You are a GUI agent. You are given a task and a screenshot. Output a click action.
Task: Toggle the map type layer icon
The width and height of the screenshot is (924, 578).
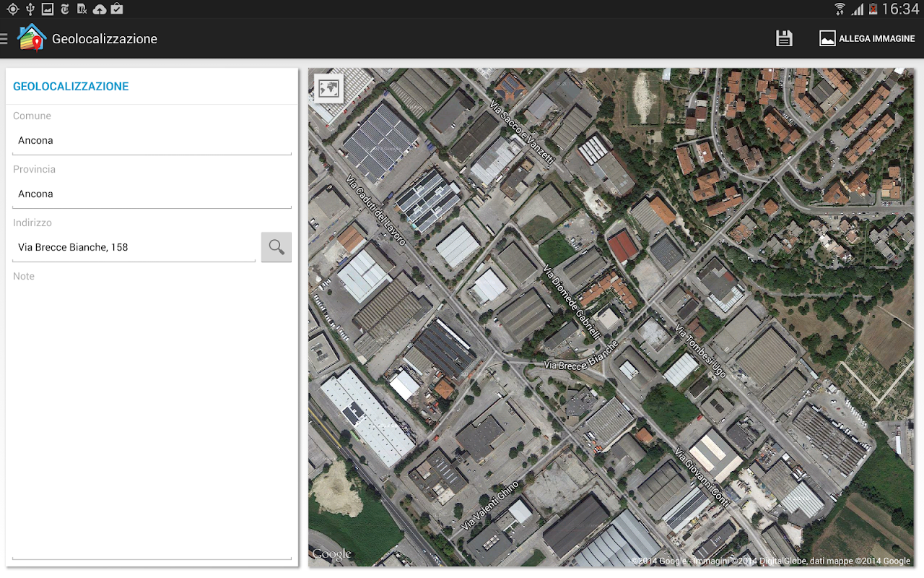[x=329, y=89]
